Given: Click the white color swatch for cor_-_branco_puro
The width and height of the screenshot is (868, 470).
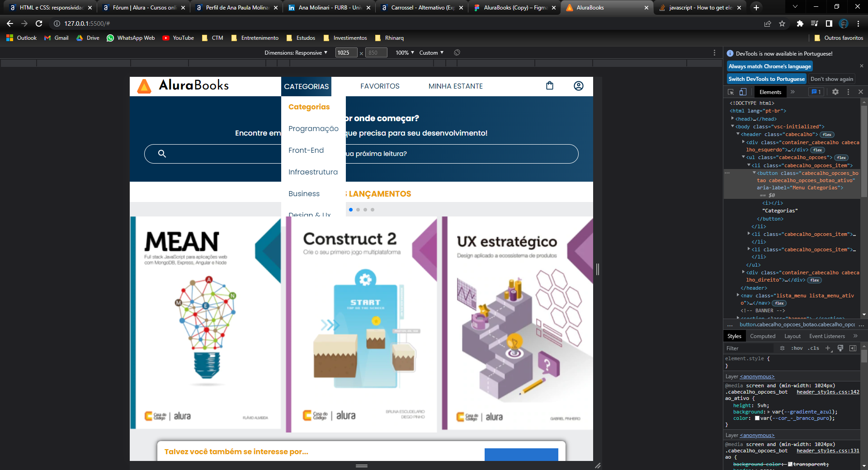Looking at the screenshot, I should click(x=757, y=418).
